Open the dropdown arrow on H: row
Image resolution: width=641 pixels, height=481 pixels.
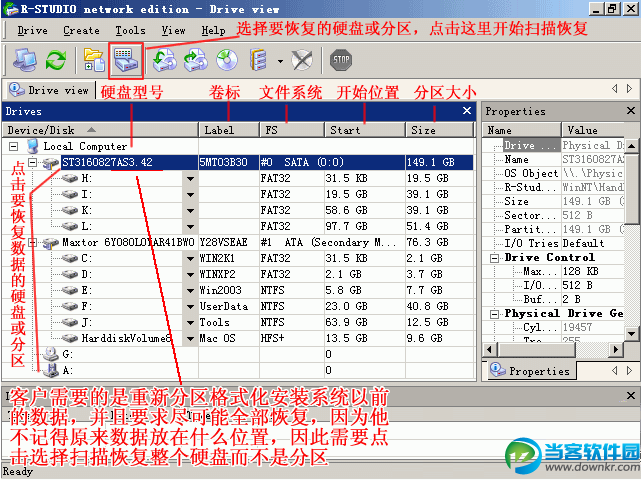pos(190,179)
